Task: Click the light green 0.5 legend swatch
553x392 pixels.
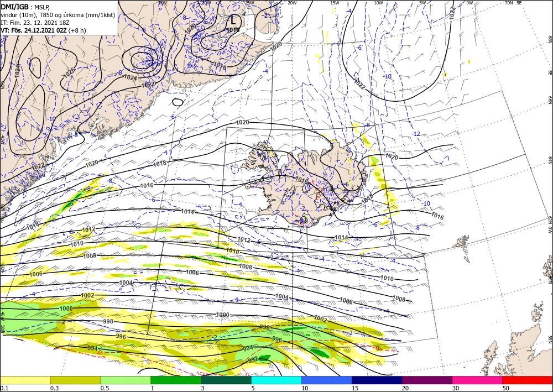Action: pyautogui.click(x=126, y=380)
